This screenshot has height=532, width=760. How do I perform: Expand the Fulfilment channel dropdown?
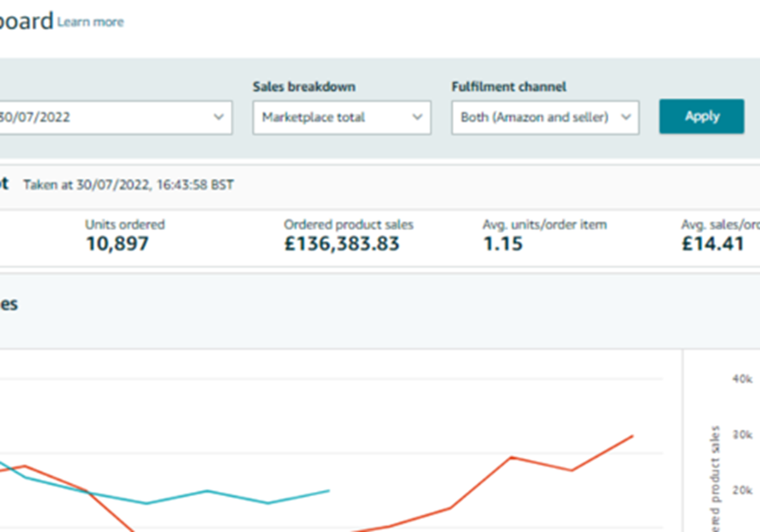[x=545, y=117]
